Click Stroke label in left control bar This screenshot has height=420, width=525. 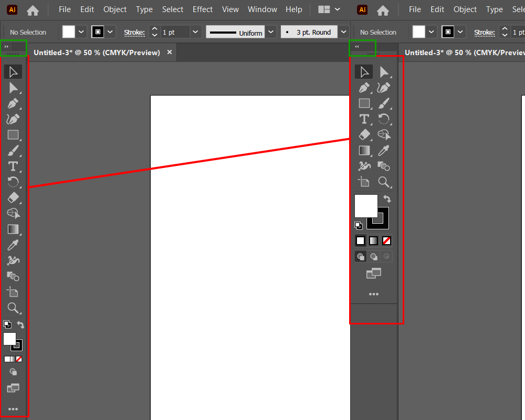coord(134,33)
